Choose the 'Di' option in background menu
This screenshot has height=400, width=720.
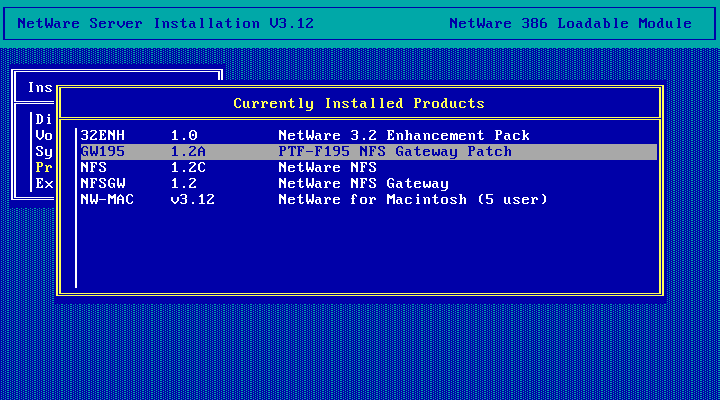44,119
